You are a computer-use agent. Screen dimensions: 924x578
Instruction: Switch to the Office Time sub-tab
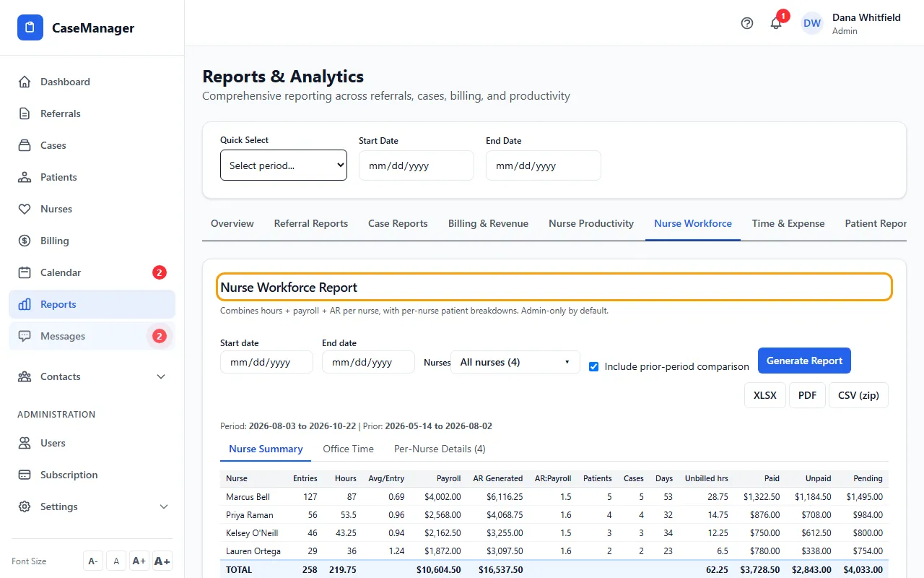(x=348, y=449)
